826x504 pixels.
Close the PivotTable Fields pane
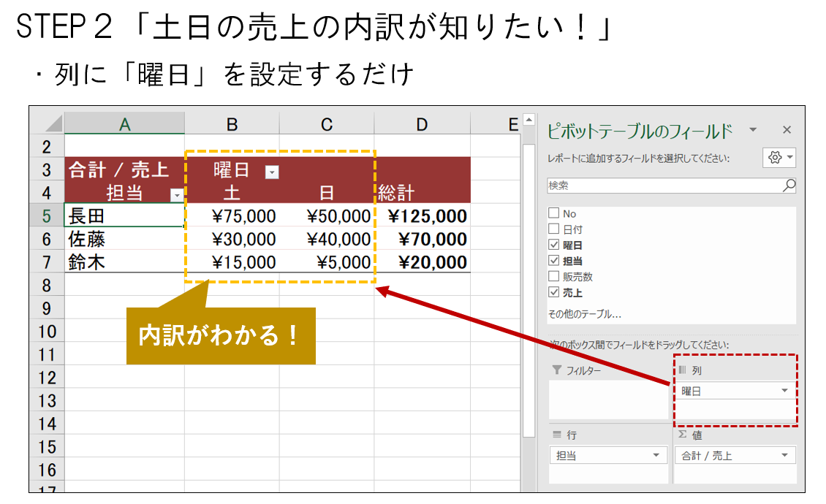(787, 129)
